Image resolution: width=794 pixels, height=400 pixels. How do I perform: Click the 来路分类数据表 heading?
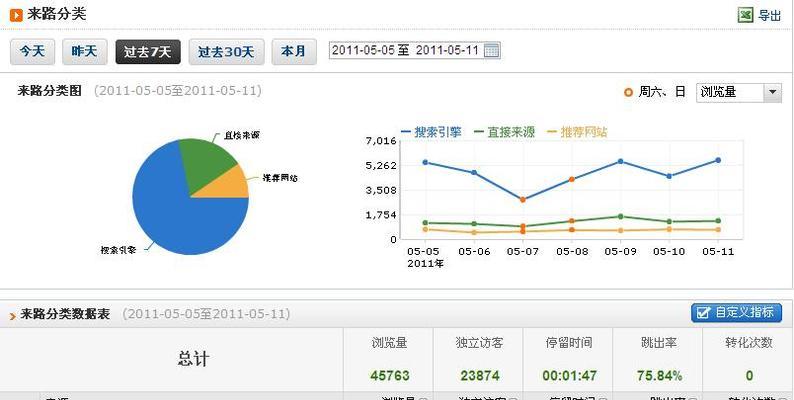(x=65, y=314)
